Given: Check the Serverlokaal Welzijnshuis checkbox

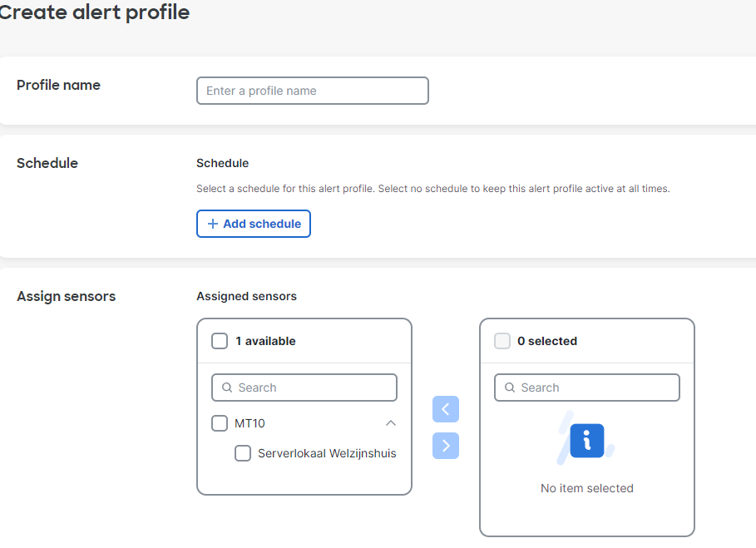Looking at the screenshot, I should click(x=243, y=453).
